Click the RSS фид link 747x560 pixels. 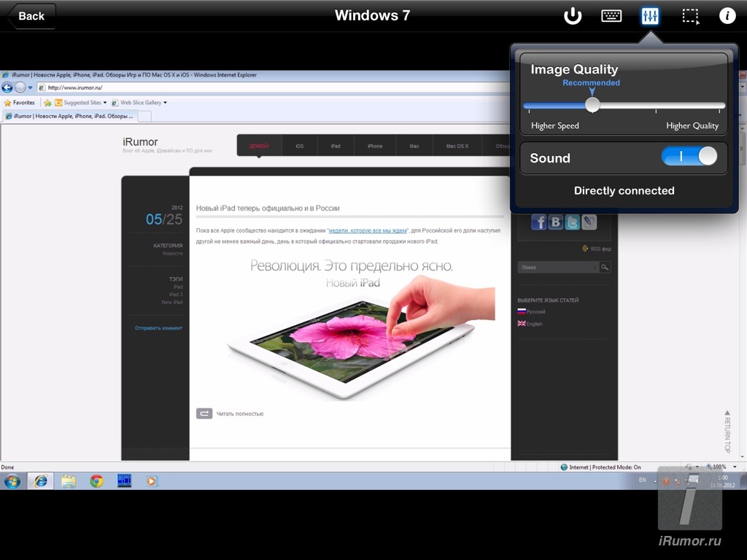tap(597, 249)
